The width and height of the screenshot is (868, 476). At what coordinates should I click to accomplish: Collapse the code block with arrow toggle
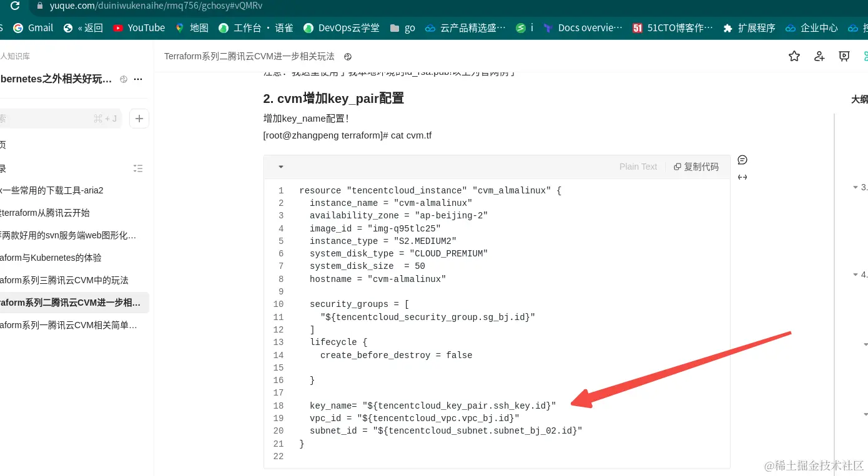point(281,167)
